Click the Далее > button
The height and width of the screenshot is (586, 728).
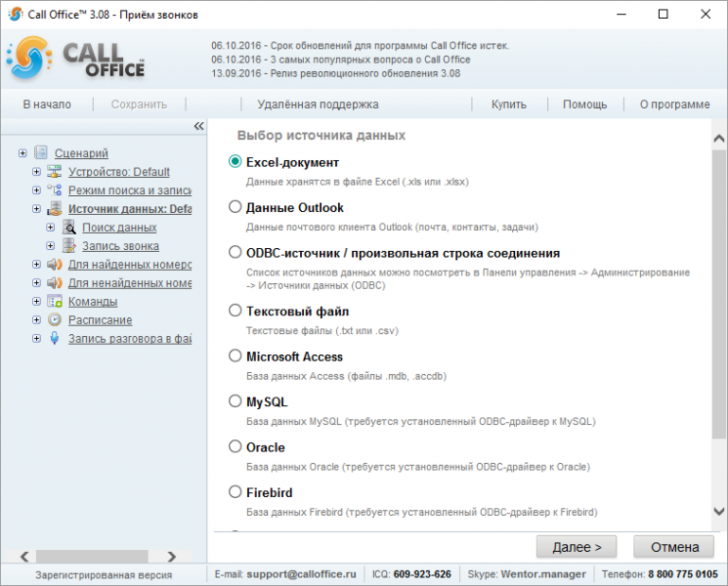577,547
